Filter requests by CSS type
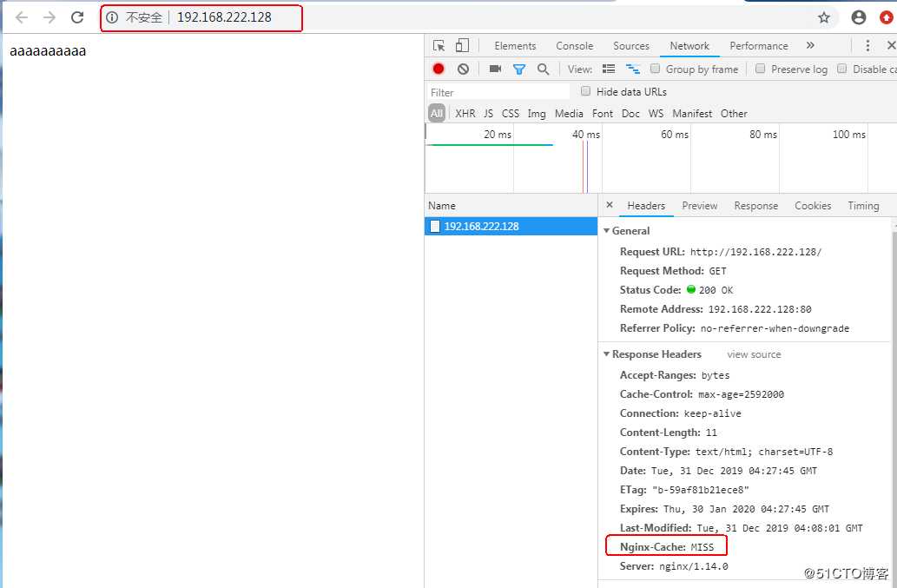 511,113
